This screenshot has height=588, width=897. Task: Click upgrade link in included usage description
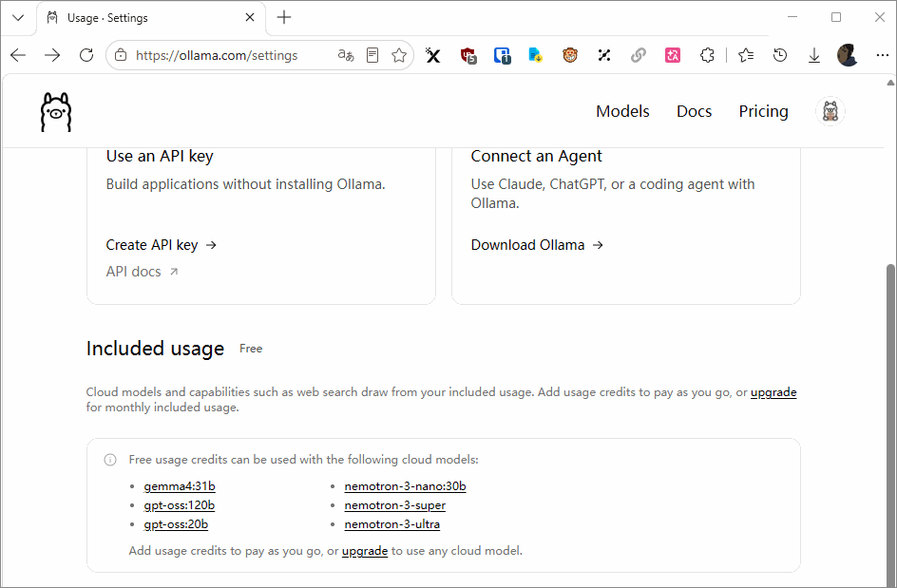coord(773,392)
